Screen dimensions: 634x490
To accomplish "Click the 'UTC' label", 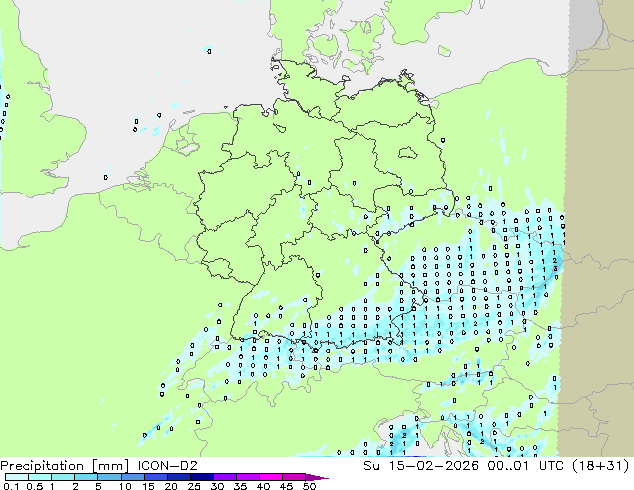I will click(x=552, y=466).
